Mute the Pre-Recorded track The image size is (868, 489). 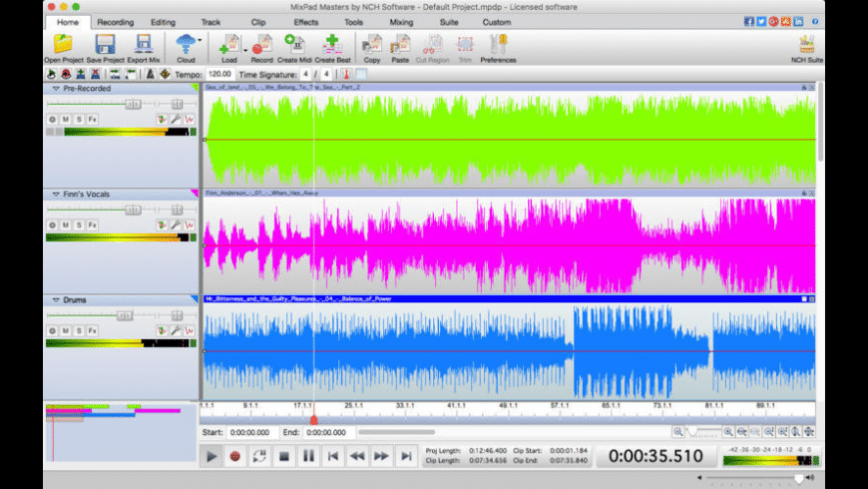(65, 119)
